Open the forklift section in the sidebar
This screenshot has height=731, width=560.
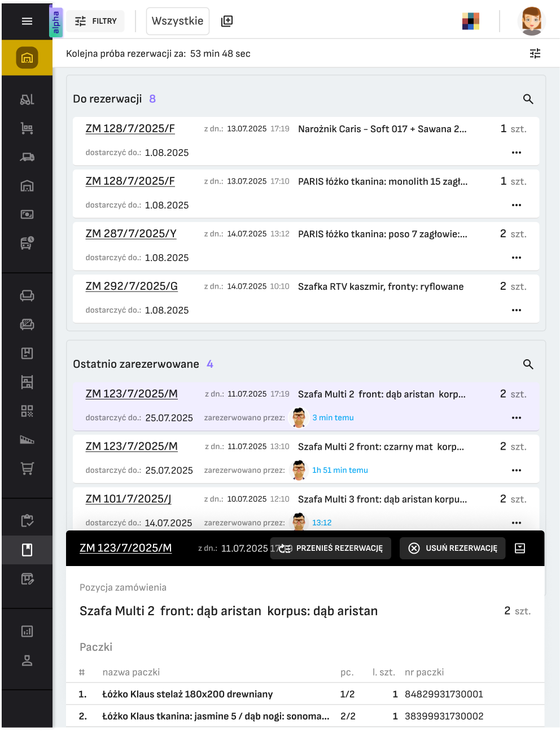coord(27,99)
